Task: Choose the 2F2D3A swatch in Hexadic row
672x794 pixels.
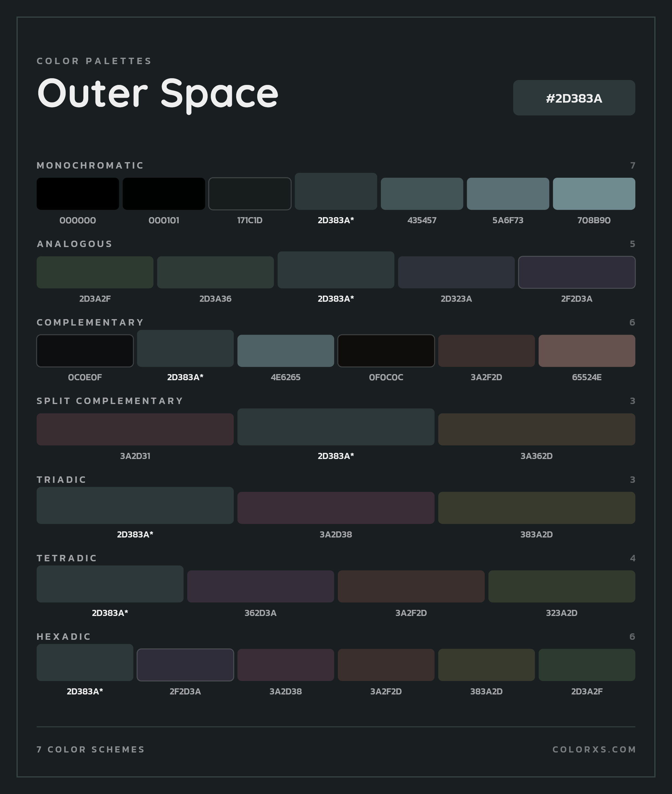Action: (x=185, y=665)
